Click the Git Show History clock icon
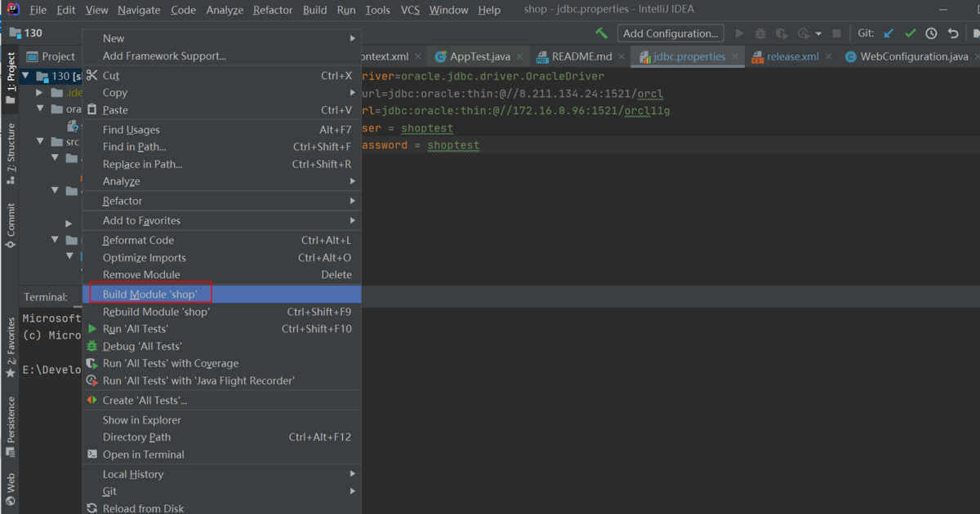The image size is (980, 514). click(931, 33)
